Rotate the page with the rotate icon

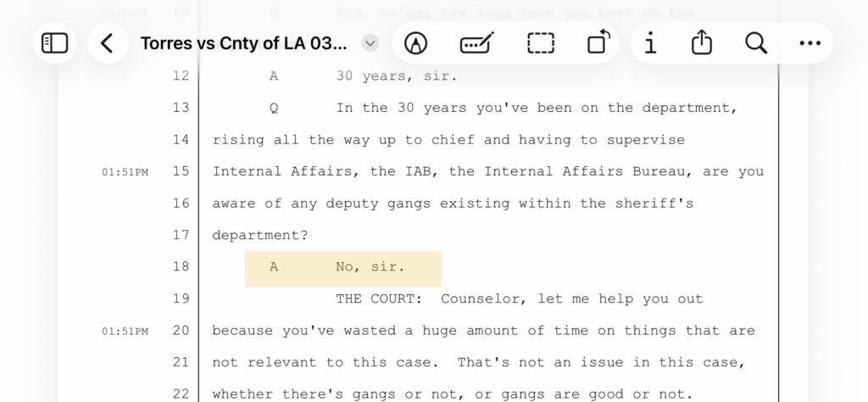pos(598,42)
